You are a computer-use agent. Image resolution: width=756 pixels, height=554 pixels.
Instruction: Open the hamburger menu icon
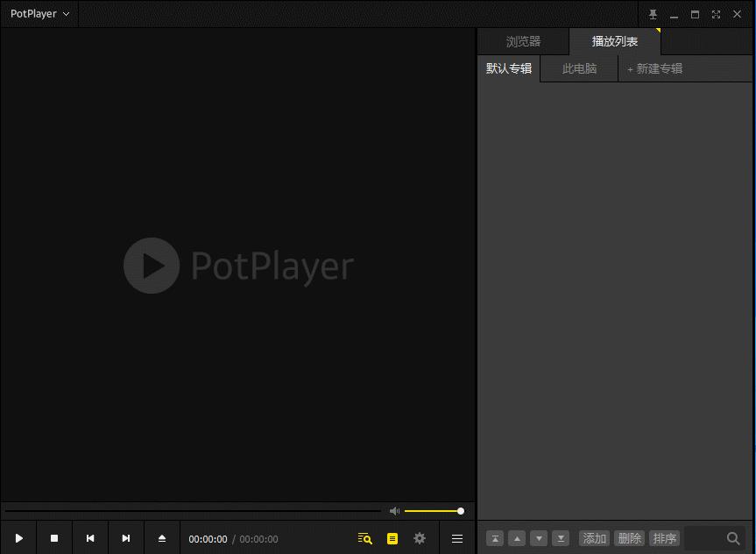pos(457,538)
